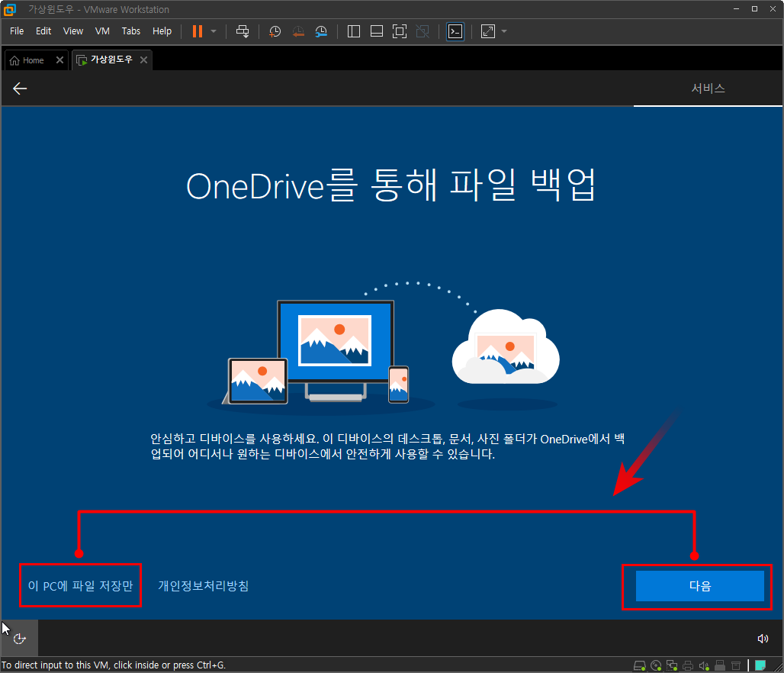Open the VM menu
The width and height of the screenshot is (784, 673).
102,31
